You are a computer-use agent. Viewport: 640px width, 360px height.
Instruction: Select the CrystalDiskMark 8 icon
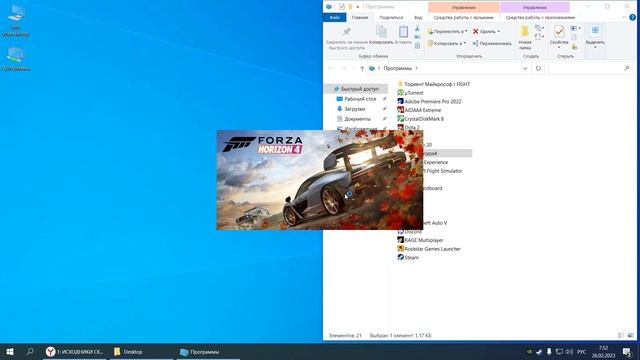(400, 119)
